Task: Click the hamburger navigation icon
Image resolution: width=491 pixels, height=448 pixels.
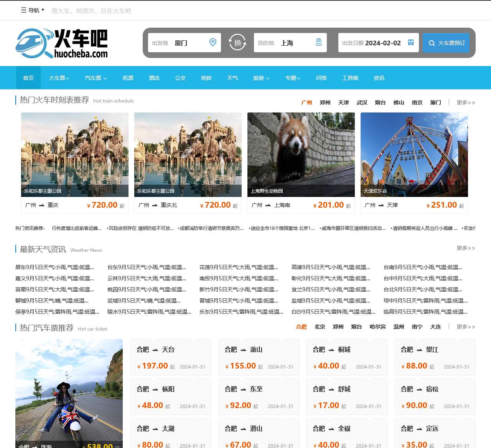Action: point(24,10)
